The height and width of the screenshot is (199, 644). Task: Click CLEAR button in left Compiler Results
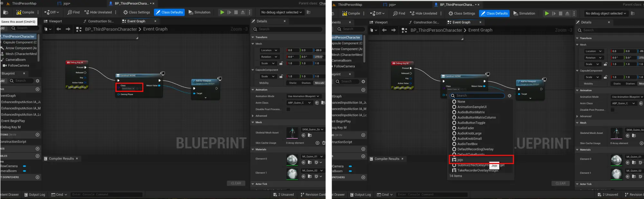tap(236, 183)
